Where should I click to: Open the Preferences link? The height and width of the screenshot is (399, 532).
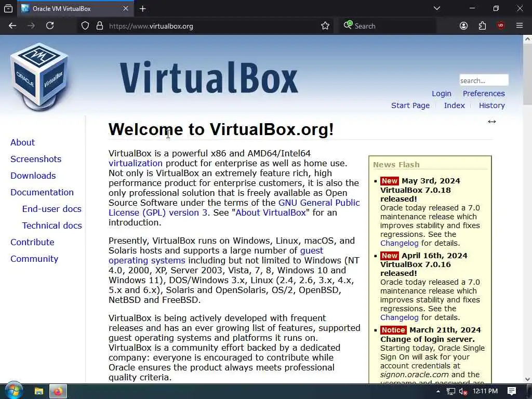click(484, 94)
